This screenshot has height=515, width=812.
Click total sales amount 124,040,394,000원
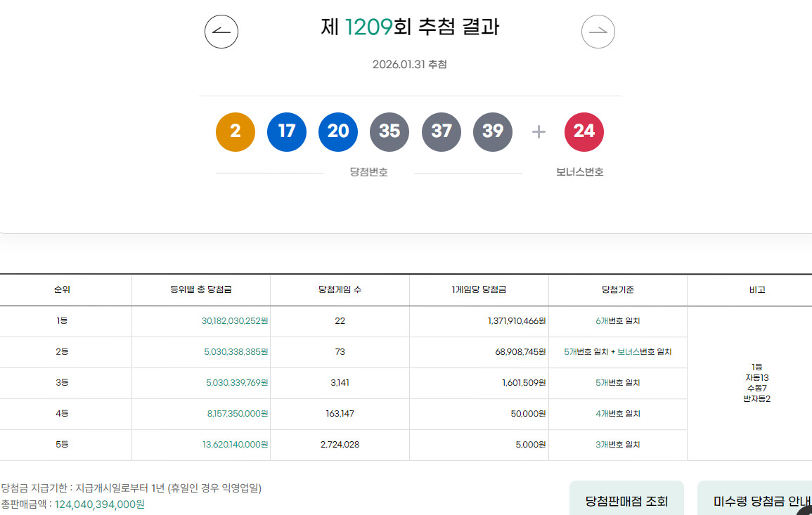point(99,504)
